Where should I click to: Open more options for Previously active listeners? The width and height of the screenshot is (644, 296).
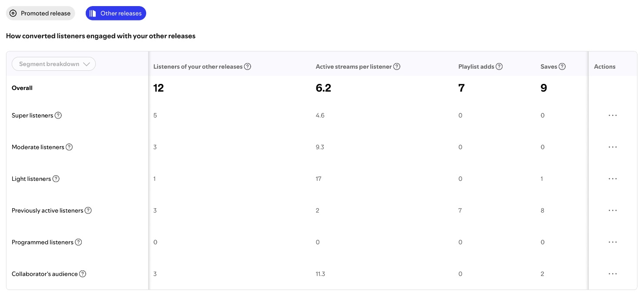[x=613, y=211]
